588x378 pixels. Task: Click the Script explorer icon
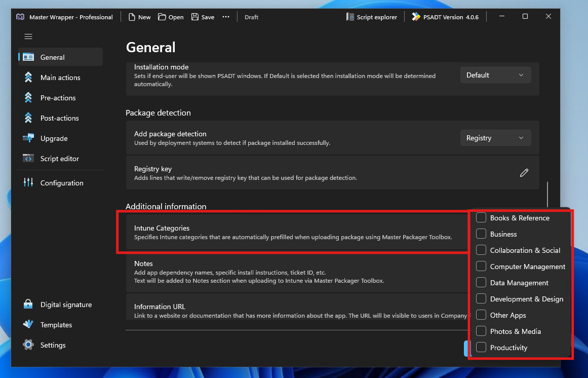point(350,17)
